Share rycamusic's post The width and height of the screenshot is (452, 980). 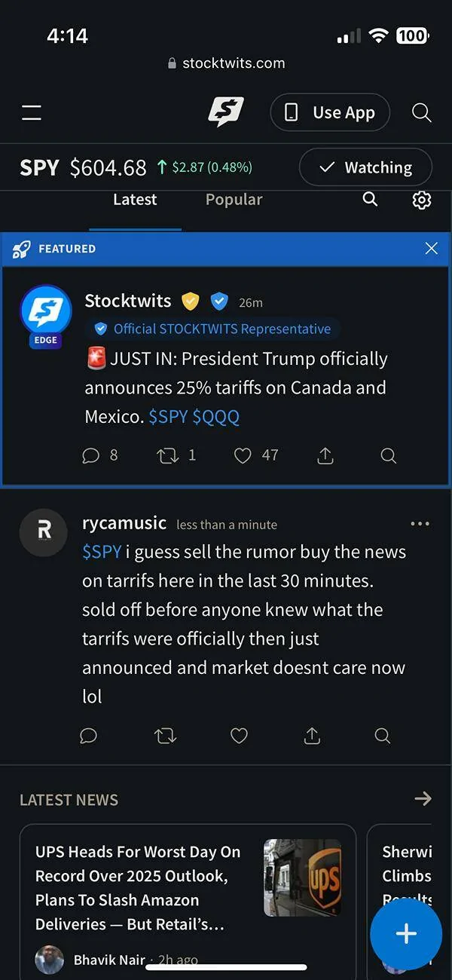click(312, 736)
